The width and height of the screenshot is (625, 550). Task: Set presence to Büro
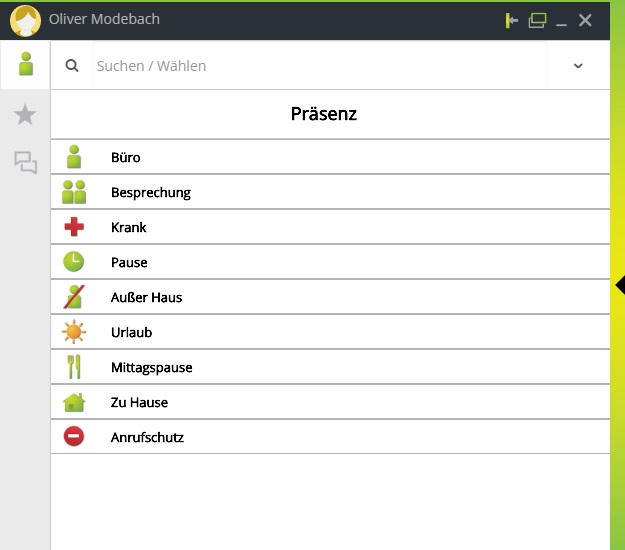126,157
